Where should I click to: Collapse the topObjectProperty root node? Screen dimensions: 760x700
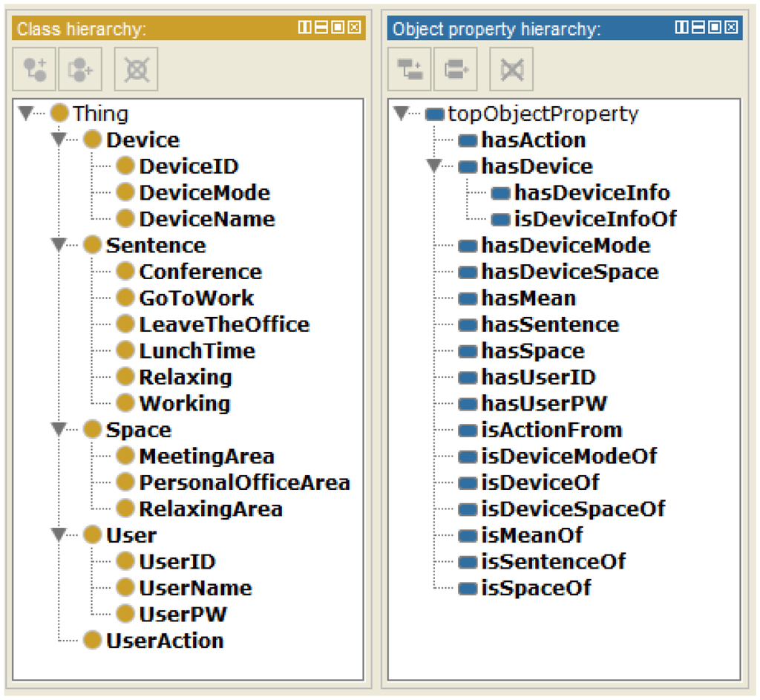pyautogui.click(x=402, y=114)
